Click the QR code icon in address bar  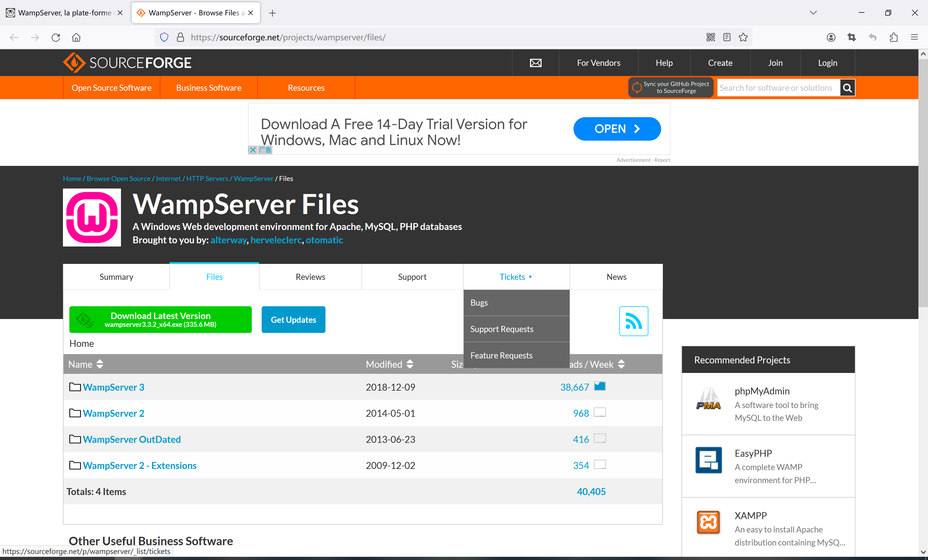tap(711, 37)
